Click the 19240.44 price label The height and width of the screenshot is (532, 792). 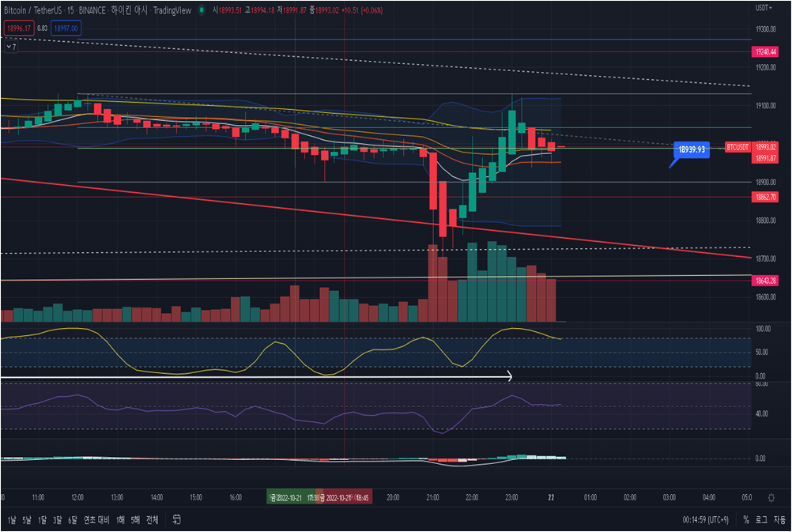click(766, 51)
